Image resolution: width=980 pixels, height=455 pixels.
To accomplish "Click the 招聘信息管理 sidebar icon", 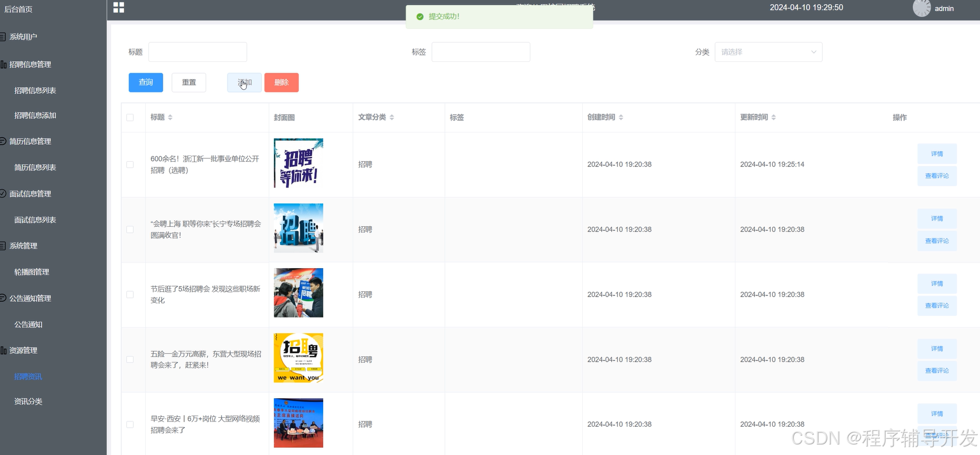I will click(3, 65).
